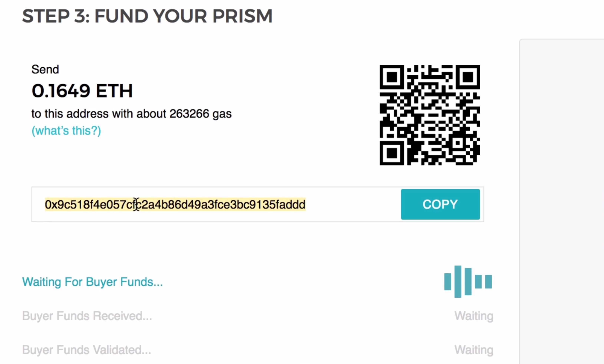Image resolution: width=604 pixels, height=364 pixels.
Task: Click the QR code image
Action: tap(430, 115)
